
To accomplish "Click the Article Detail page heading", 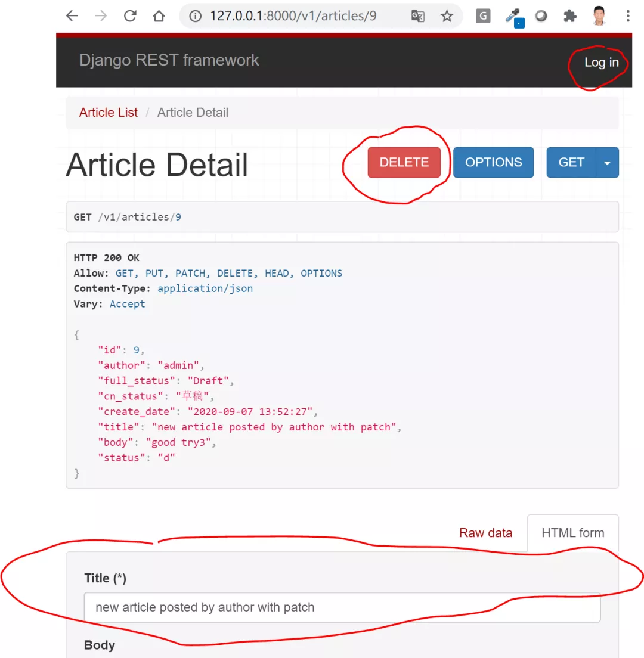I will 157,164.
